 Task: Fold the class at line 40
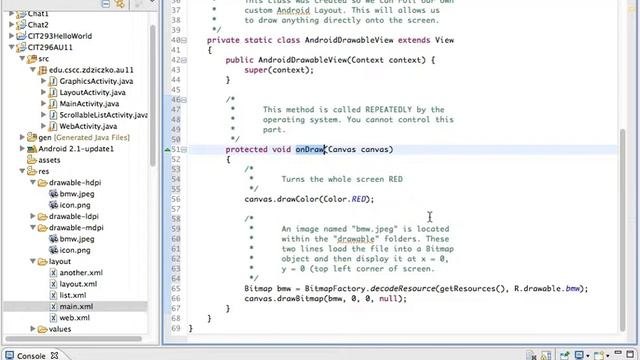click(184, 40)
